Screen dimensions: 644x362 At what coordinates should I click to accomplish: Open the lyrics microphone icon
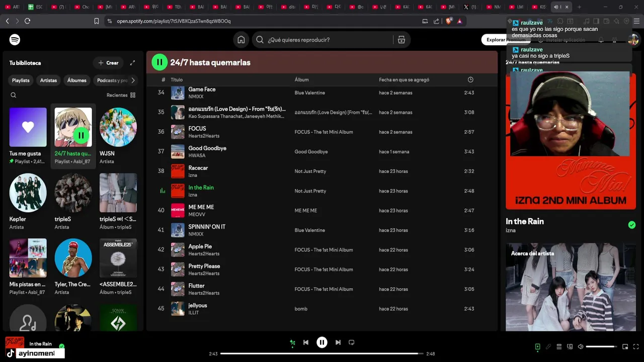click(548, 346)
